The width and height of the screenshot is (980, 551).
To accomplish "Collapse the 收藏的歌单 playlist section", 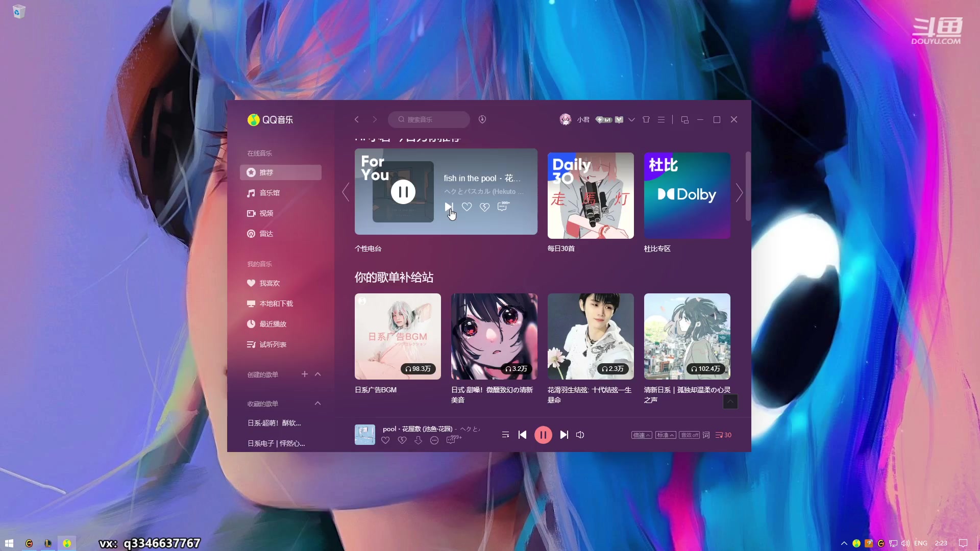I will (317, 403).
